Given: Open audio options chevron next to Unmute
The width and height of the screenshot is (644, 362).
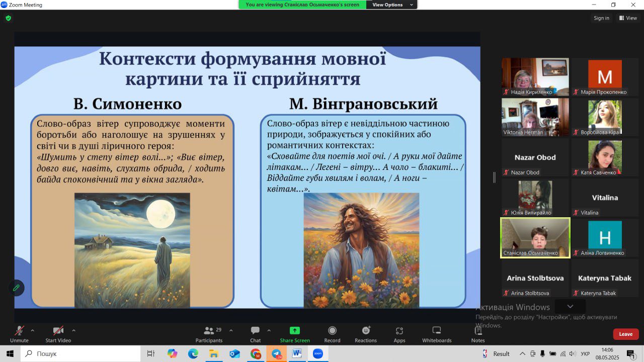Looking at the screenshot, I should tap(33, 330).
